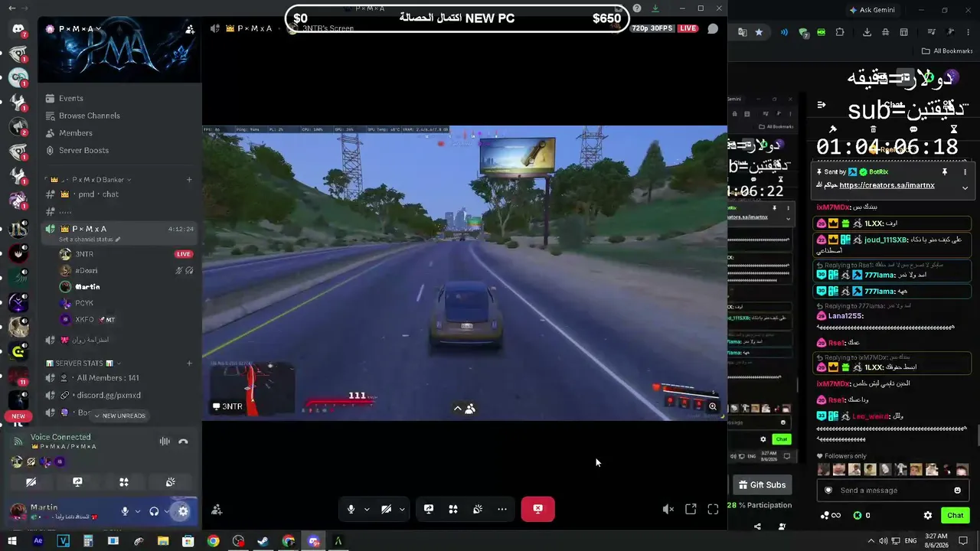This screenshot has height=551, width=980.
Task: Open output device options next to headphones
Action: 166,511
